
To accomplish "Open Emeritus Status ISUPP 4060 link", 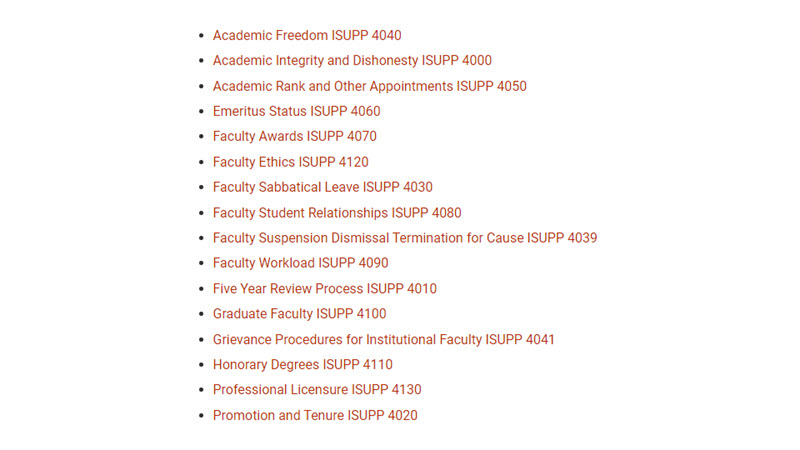I will [296, 111].
